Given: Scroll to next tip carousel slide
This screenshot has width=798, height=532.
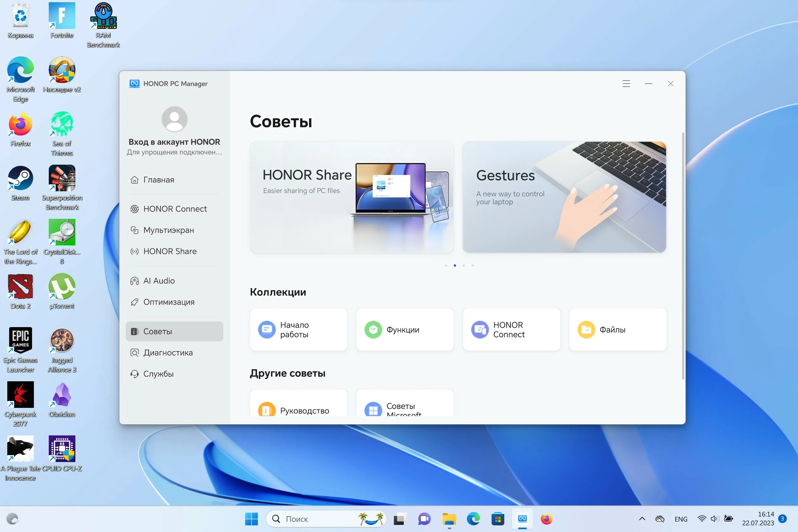Looking at the screenshot, I should [464, 265].
